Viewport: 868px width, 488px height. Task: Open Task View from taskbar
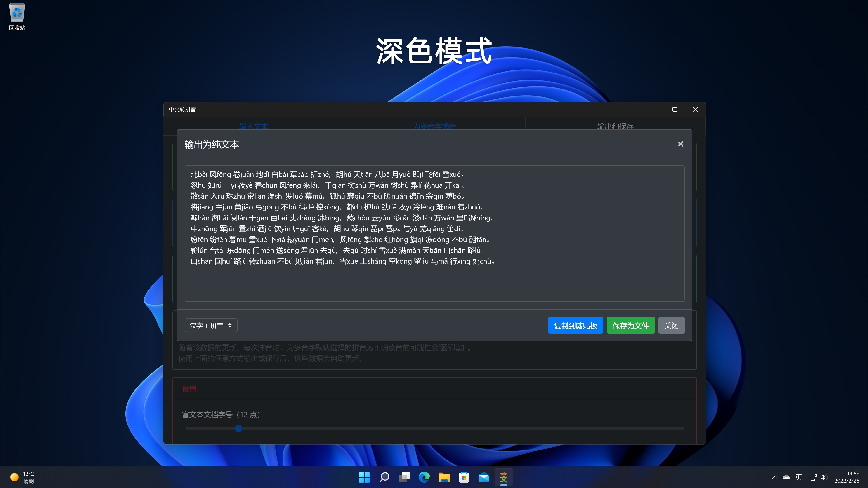pos(404,477)
